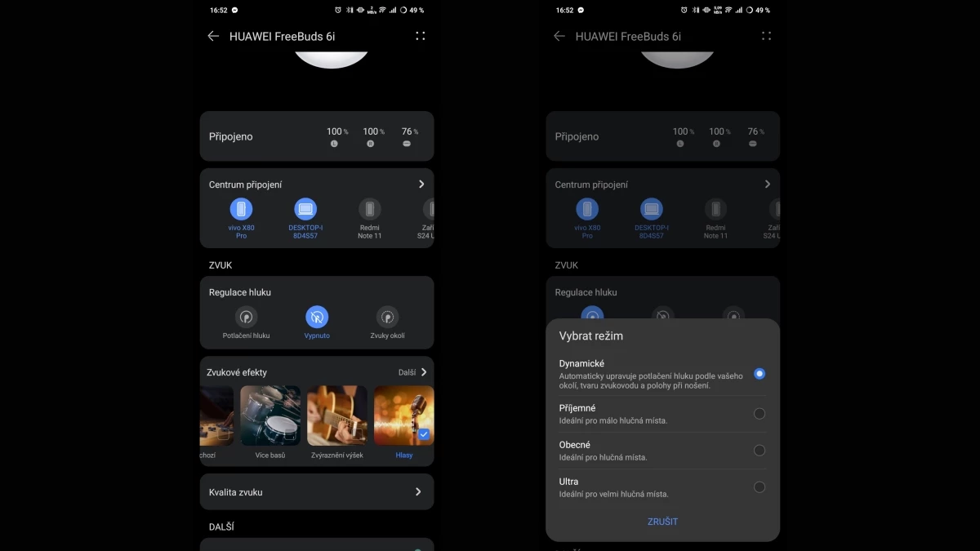Open Kvalita zvuku row chevron

418,492
